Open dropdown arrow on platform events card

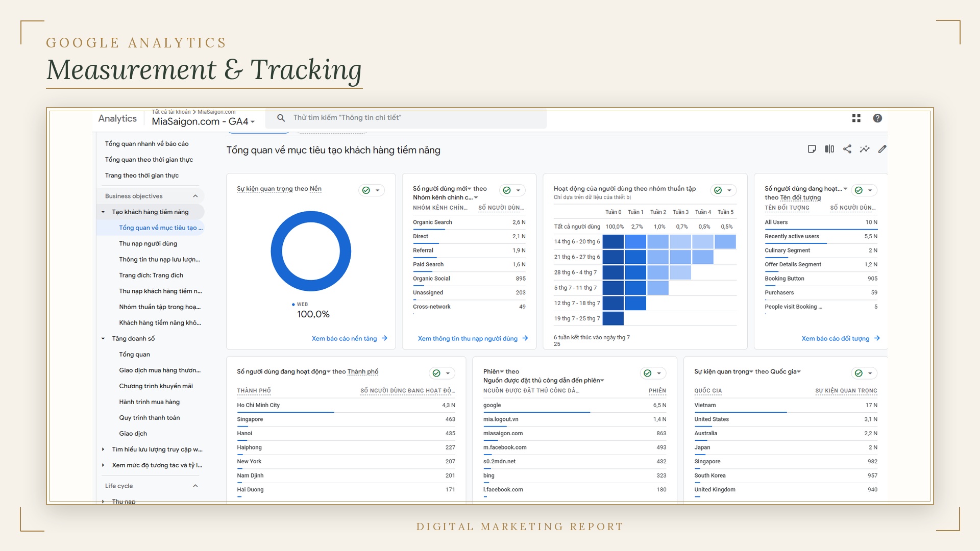point(378,190)
